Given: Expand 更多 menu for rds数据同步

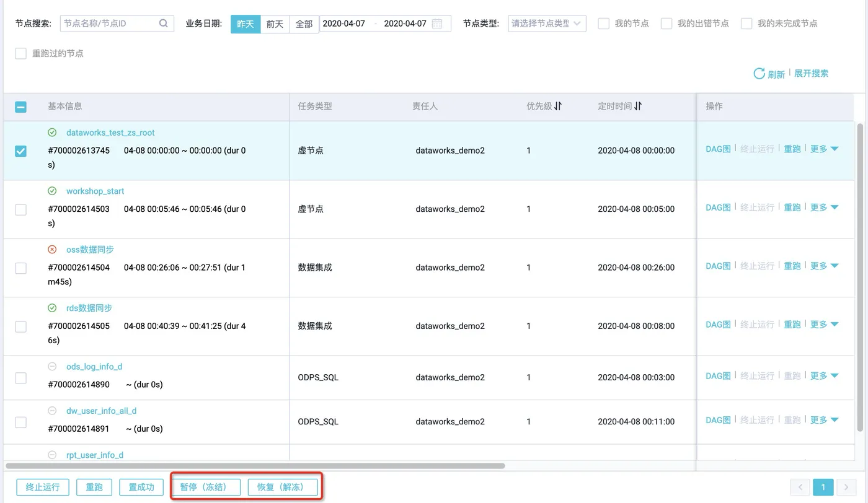Looking at the screenshot, I should point(824,325).
